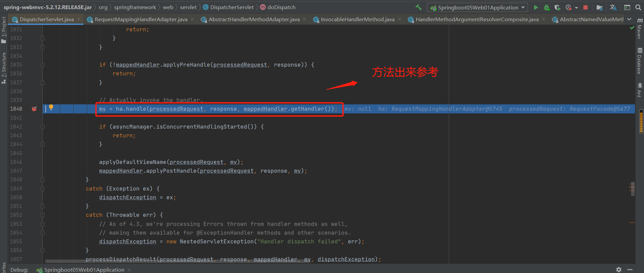Open Run Anything window icon
This screenshot has height=273, width=644.
pos(627,7)
